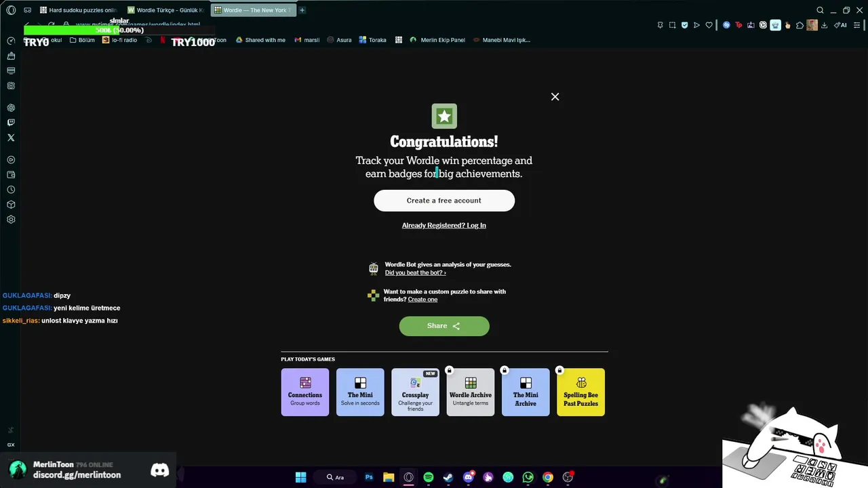Open Steam from the taskbar
This screenshot has height=488, width=868.
448,477
